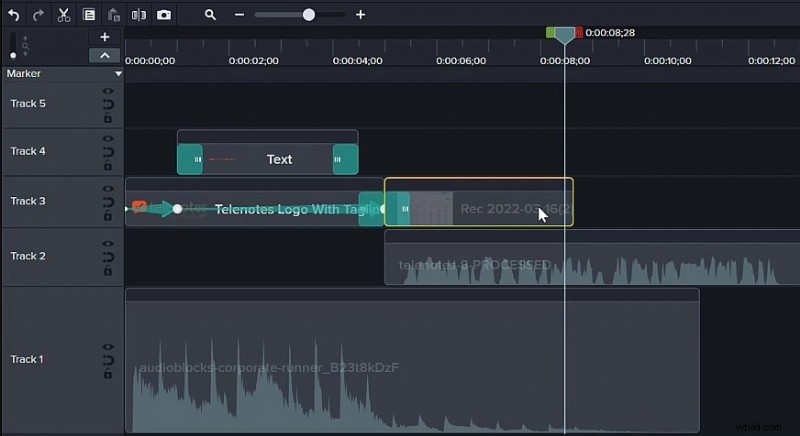
Task: Hide Track 3 using eye icon
Action: click(x=108, y=189)
